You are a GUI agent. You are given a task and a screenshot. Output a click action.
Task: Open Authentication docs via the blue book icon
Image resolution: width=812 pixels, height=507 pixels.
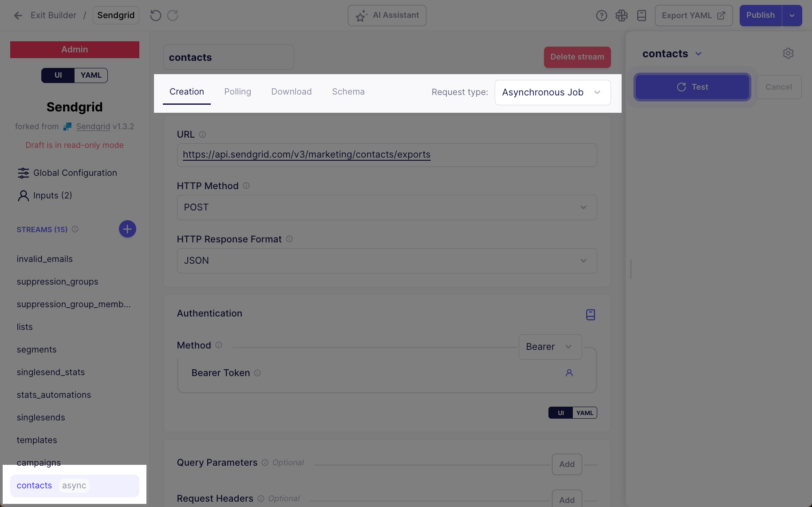tap(590, 315)
